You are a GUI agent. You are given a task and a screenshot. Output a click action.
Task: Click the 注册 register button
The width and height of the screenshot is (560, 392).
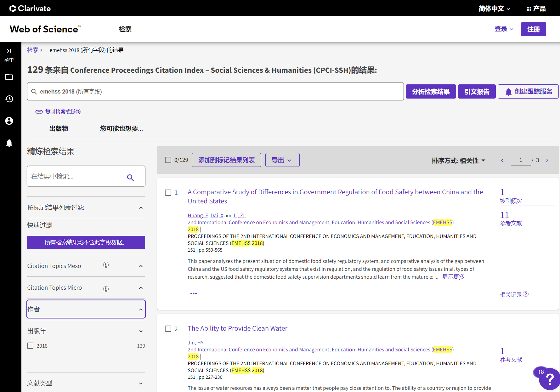(533, 29)
